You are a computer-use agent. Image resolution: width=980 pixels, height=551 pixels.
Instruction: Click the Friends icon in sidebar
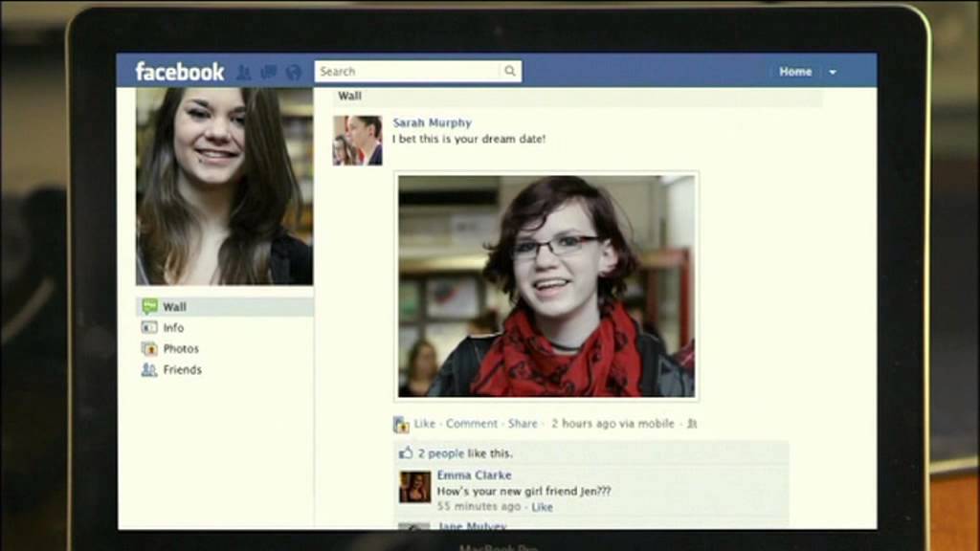coord(149,370)
